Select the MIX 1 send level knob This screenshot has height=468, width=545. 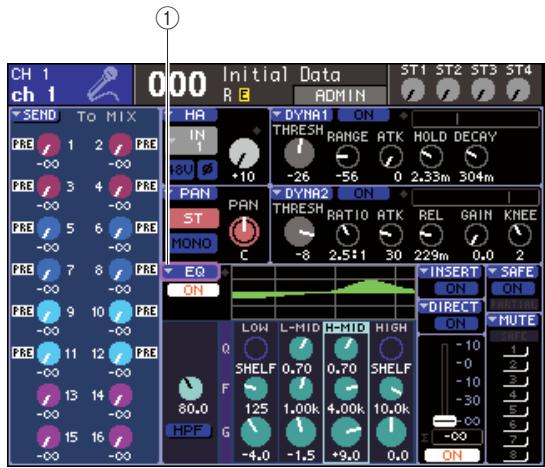click(x=49, y=145)
